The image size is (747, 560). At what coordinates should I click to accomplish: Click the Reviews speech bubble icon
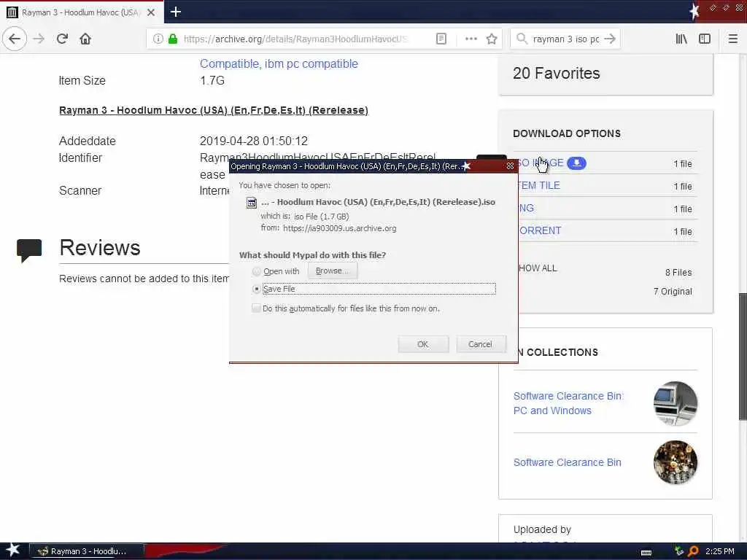point(29,250)
